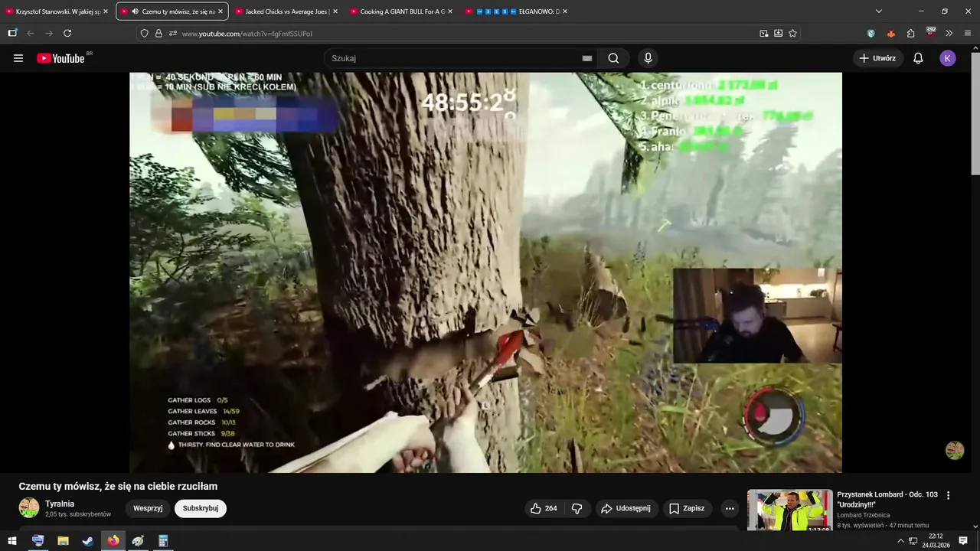Open the site lock security icon

pyautogui.click(x=158, y=33)
